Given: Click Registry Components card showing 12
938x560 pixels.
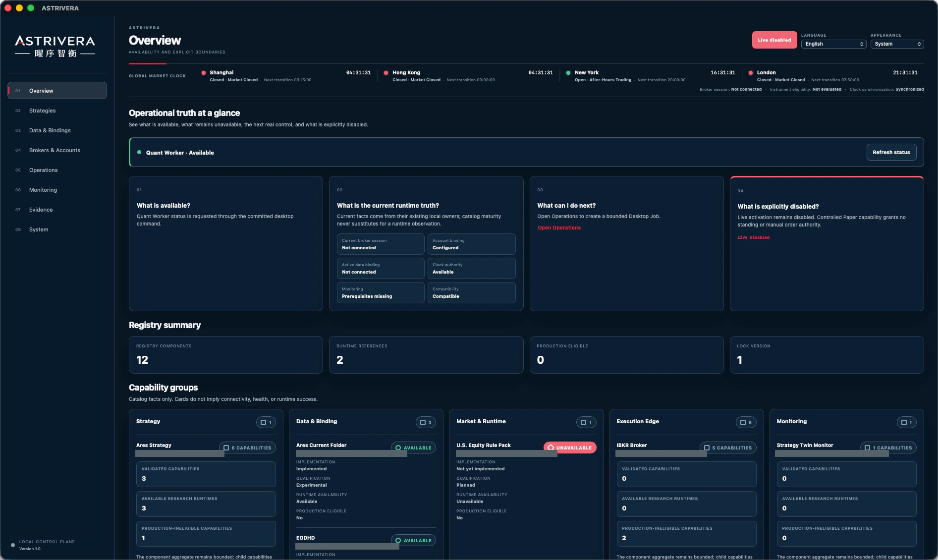Looking at the screenshot, I should [226, 355].
